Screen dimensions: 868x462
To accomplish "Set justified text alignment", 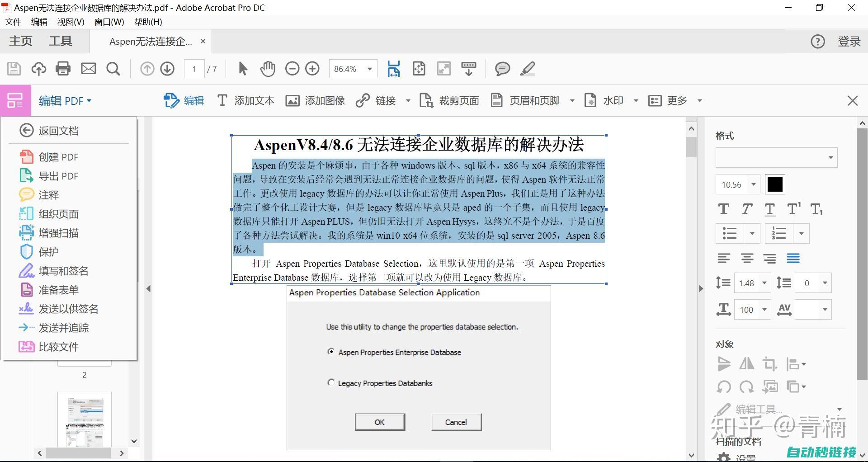I will click(x=793, y=258).
